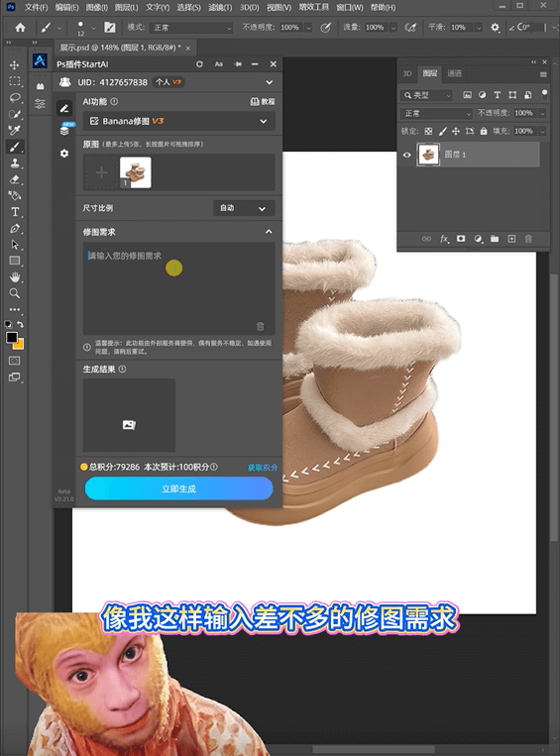Screen dimensions: 560x756
Task: Select the Rectangular Marquee tool
Action: [15, 81]
